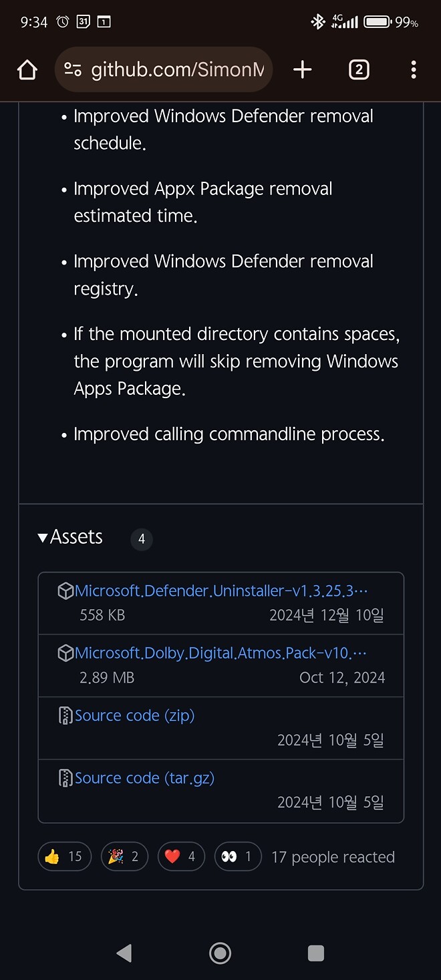Open the Source code (zip) link
The image size is (441, 980).
[135, 715]
